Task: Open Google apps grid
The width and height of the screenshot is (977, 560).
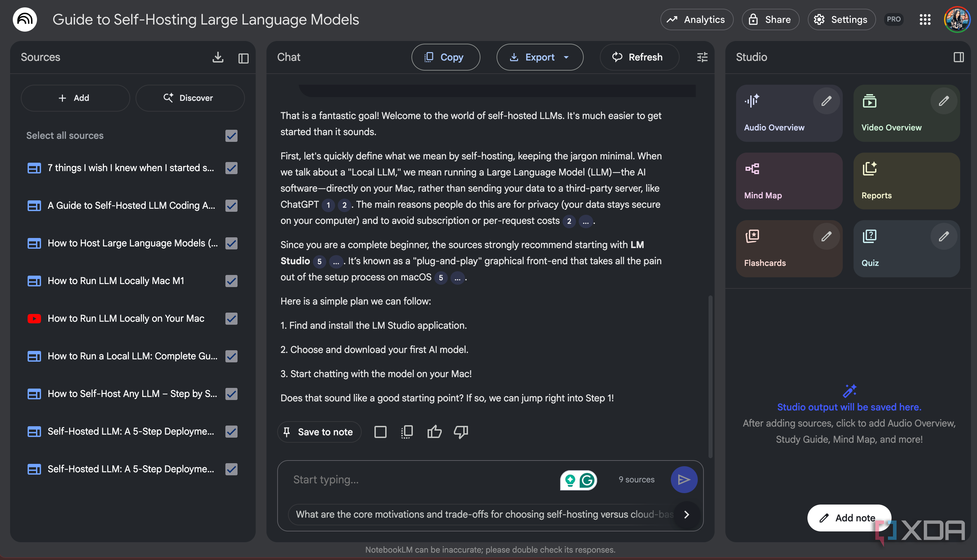Action: click(x=925, y=19)
